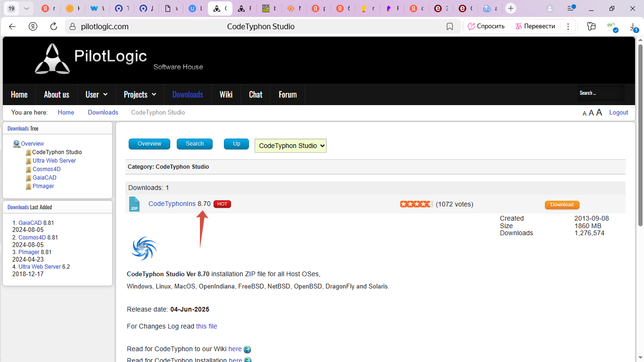Viewport: 644px width, 362px height.
Task: Click the folder icon next to Ultra Web Server
Action: point(28,161)
